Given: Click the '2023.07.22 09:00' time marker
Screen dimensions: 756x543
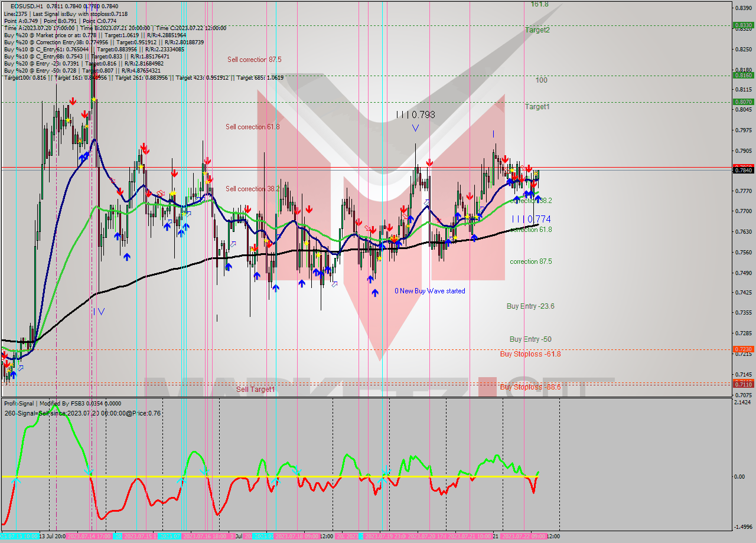Looking at the screenshot, I should pyautogui.click(x=523, y=537).
